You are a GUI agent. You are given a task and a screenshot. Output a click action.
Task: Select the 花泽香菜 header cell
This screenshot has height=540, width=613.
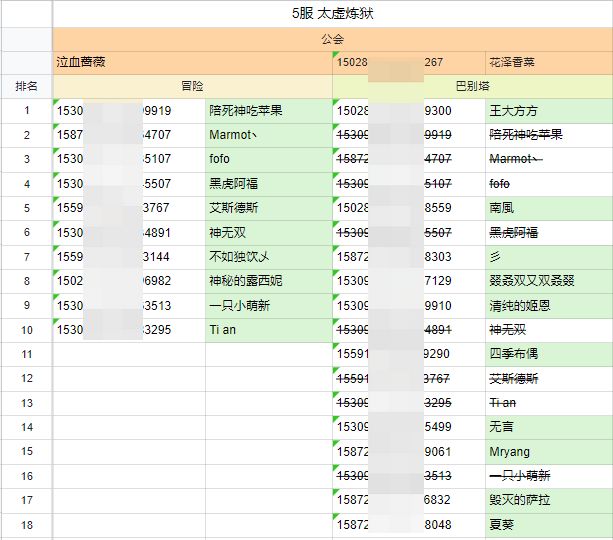(549, 63)
